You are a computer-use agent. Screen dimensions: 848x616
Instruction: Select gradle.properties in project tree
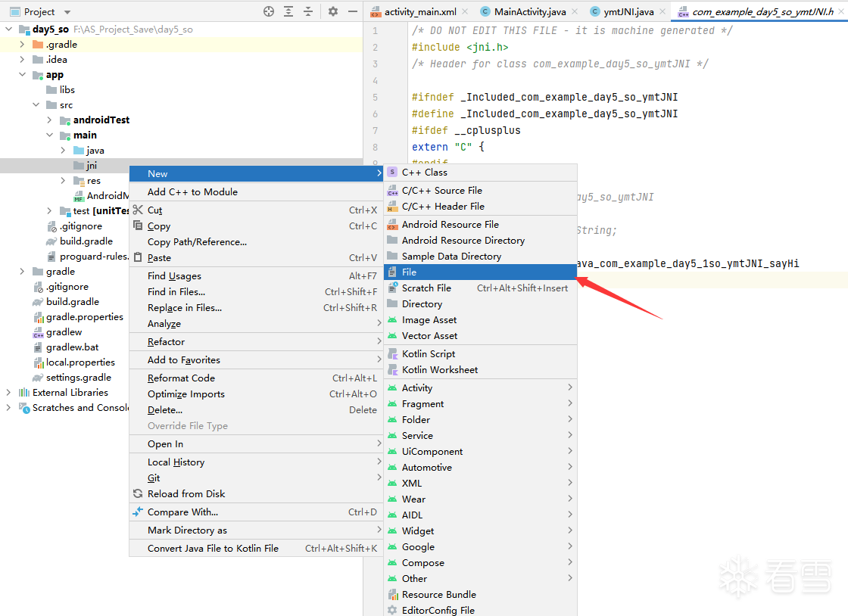pos(84,316)
